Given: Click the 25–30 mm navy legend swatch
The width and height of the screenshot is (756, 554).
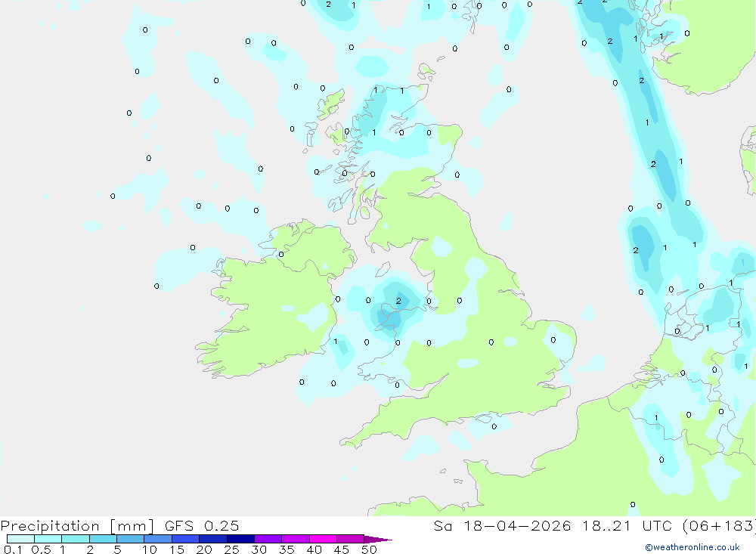Looking at the screenshot, I should (240, 539).
